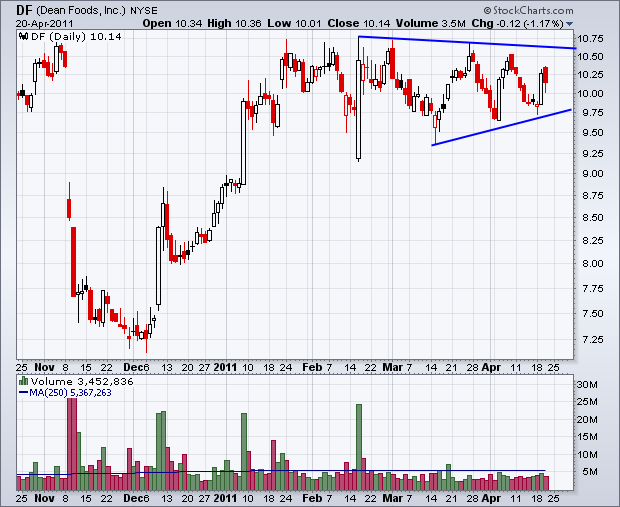Click the 7.25 price axis label
620x507 pixels.
tap(593, 340)
